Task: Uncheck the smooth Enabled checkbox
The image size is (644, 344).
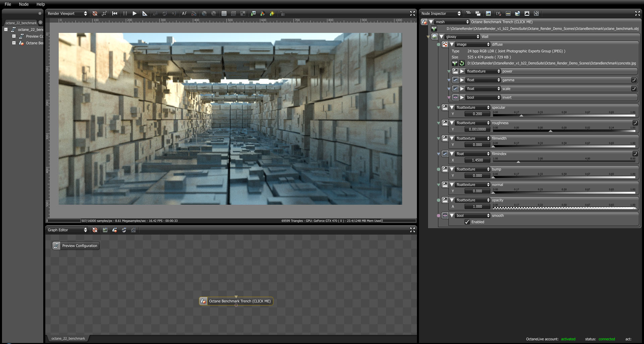Action: click(467, 222)
